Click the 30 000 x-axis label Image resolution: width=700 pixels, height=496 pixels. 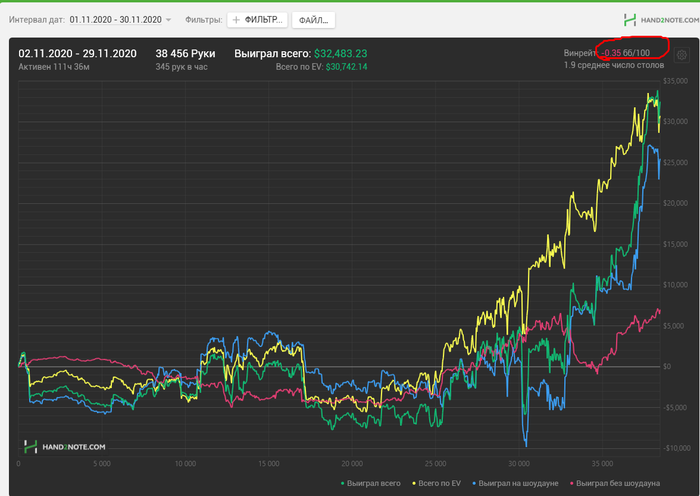(519, 463)
